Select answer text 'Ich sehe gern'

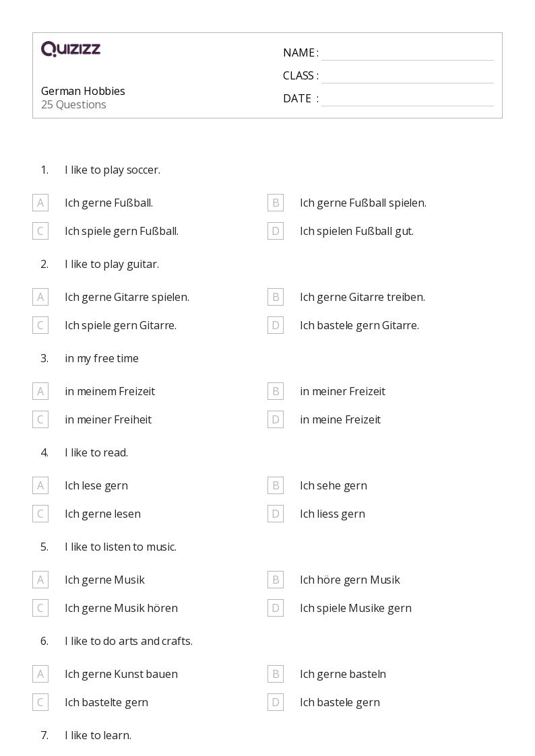[334, 486]
